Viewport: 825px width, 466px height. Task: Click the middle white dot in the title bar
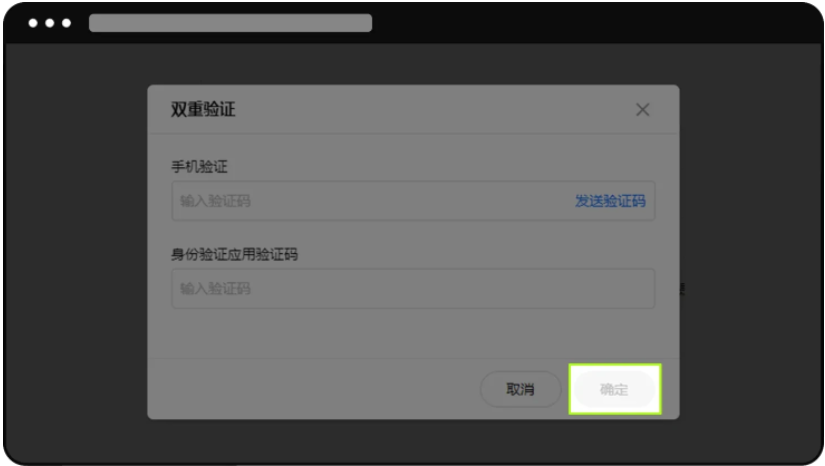click(x=49, y=23)
